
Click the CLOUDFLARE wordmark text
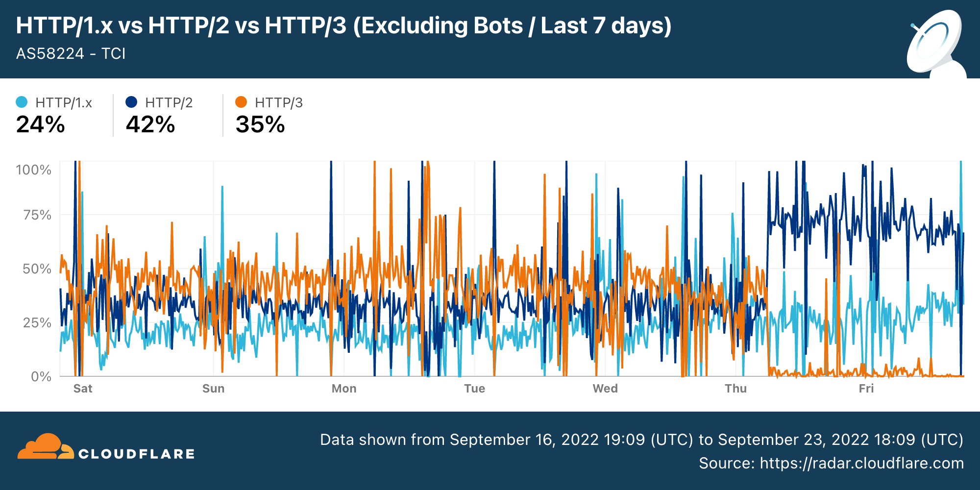pos(137,454)
